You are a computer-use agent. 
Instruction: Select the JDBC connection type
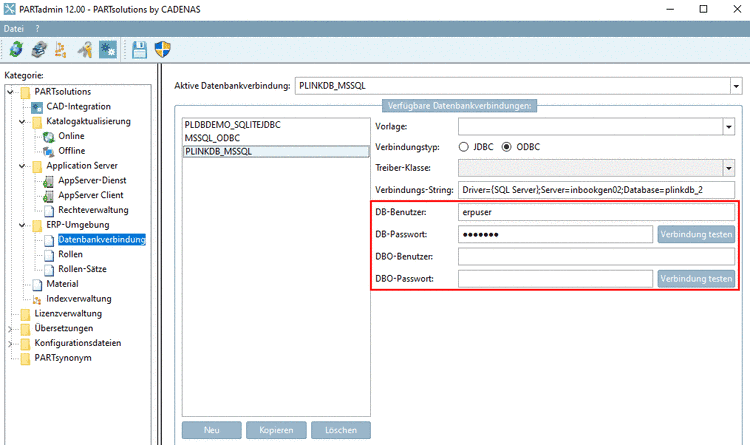pyautogui.click(x=463, y=147)
